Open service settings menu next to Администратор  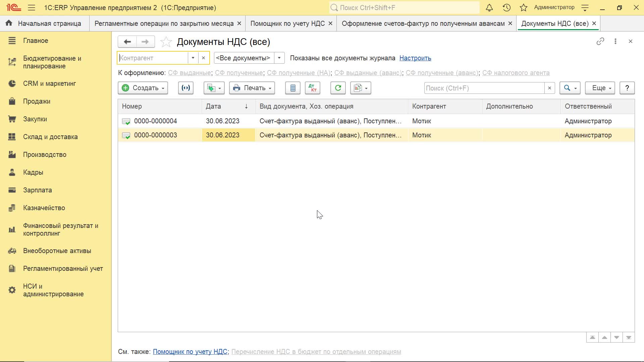[x=585, y=8]
